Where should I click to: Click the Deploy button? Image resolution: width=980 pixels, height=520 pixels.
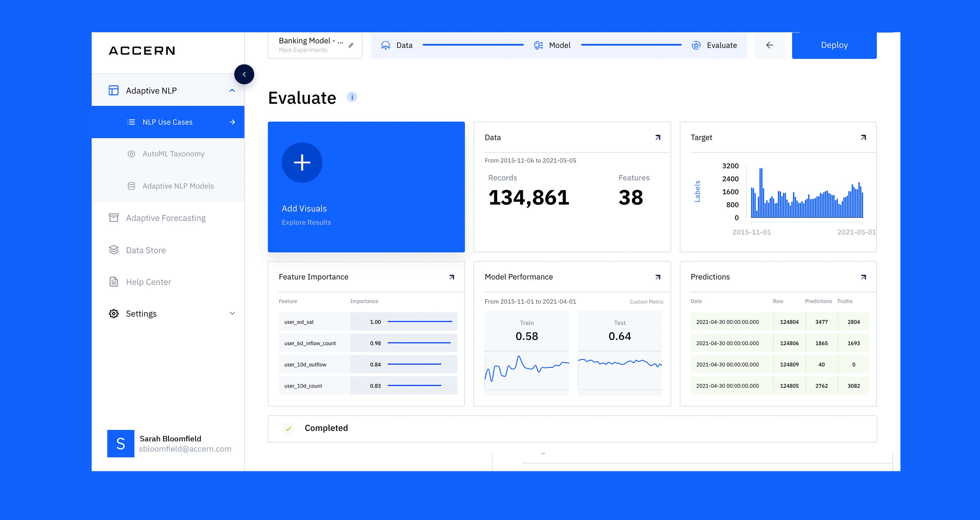pos(834,45)
